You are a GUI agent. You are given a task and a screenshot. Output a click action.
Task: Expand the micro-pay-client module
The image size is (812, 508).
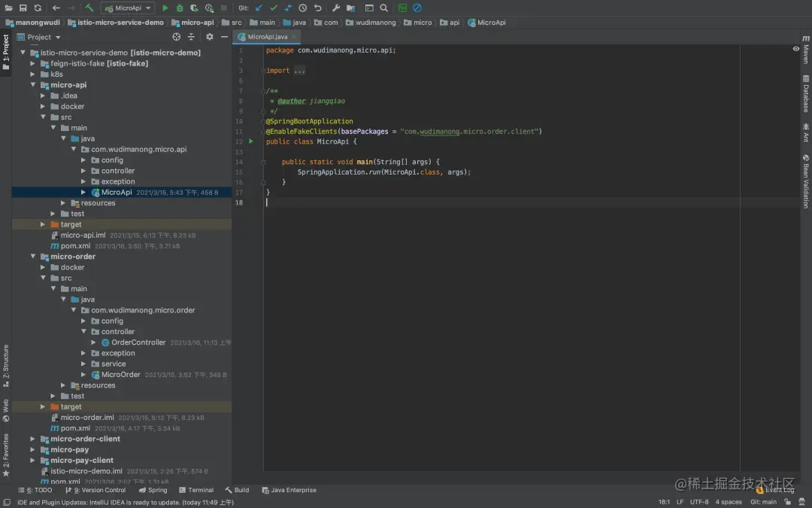point(32,461)
